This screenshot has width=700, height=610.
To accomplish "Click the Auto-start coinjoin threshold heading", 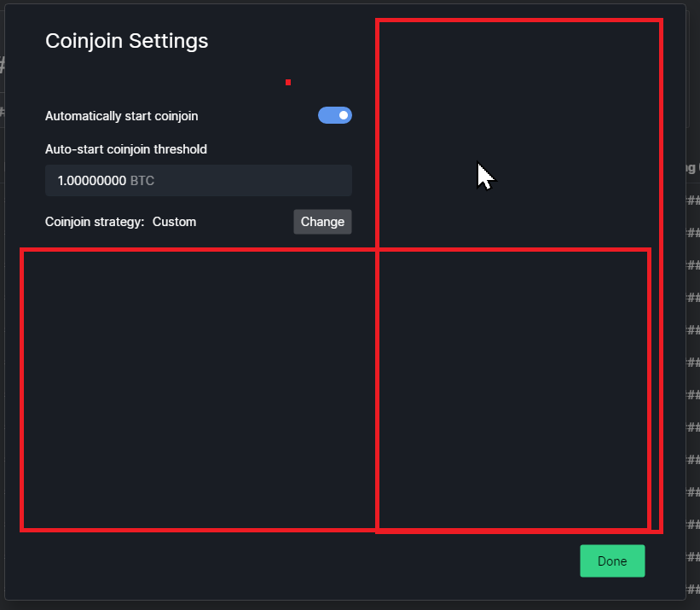I will tap(125, 148).
